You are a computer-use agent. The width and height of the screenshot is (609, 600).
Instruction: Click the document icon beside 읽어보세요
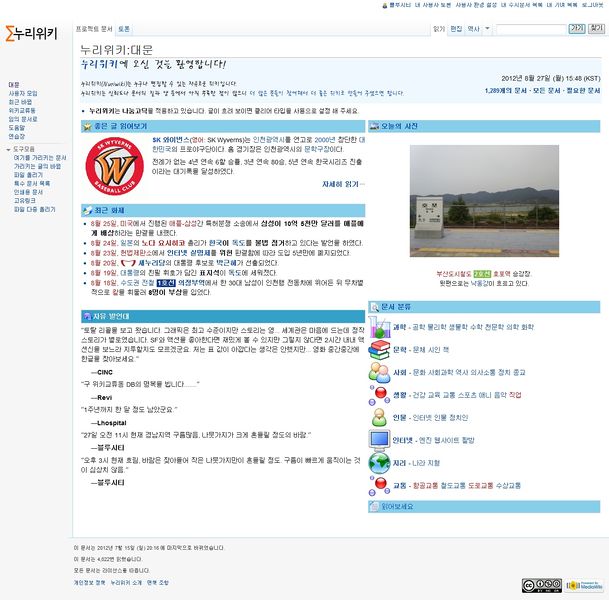(374, 507)
